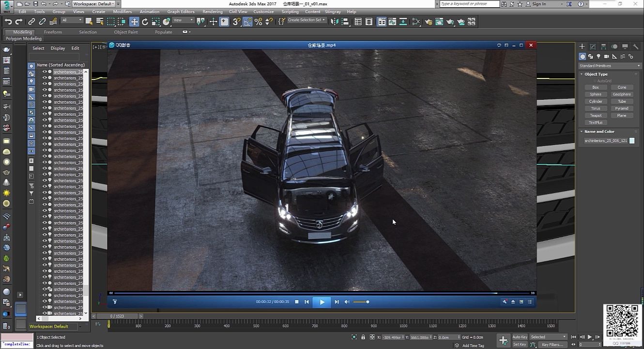
Task: Toggle the Angle Snap icon
Action: coord(247,22)
